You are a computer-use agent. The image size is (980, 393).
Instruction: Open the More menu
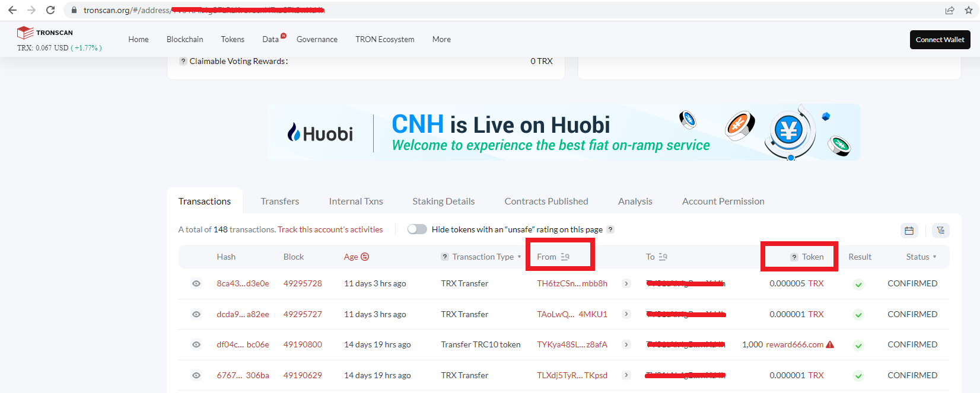(441, 39)
